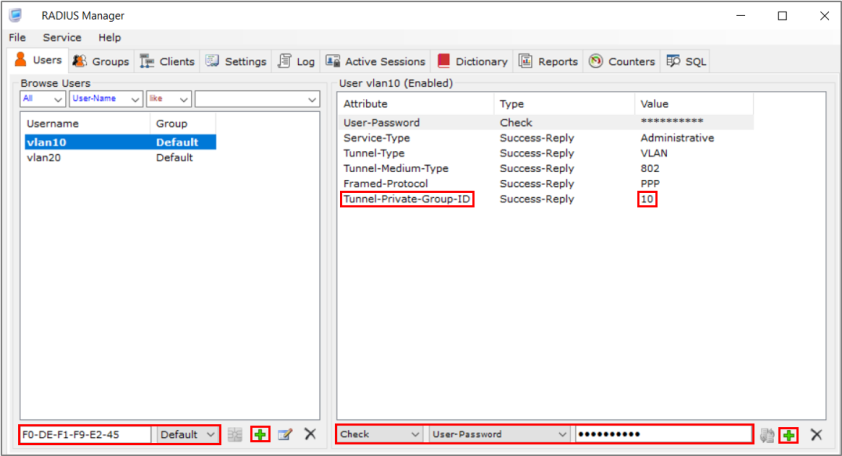Click the green plus add attribute icon

click(788, 435)
